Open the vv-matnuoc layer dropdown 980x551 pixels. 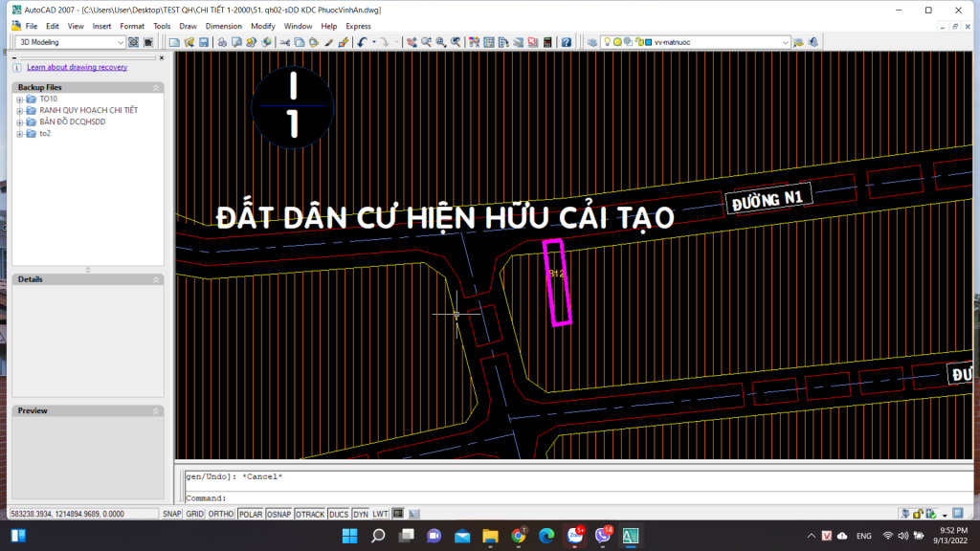(x=785, y=42)
